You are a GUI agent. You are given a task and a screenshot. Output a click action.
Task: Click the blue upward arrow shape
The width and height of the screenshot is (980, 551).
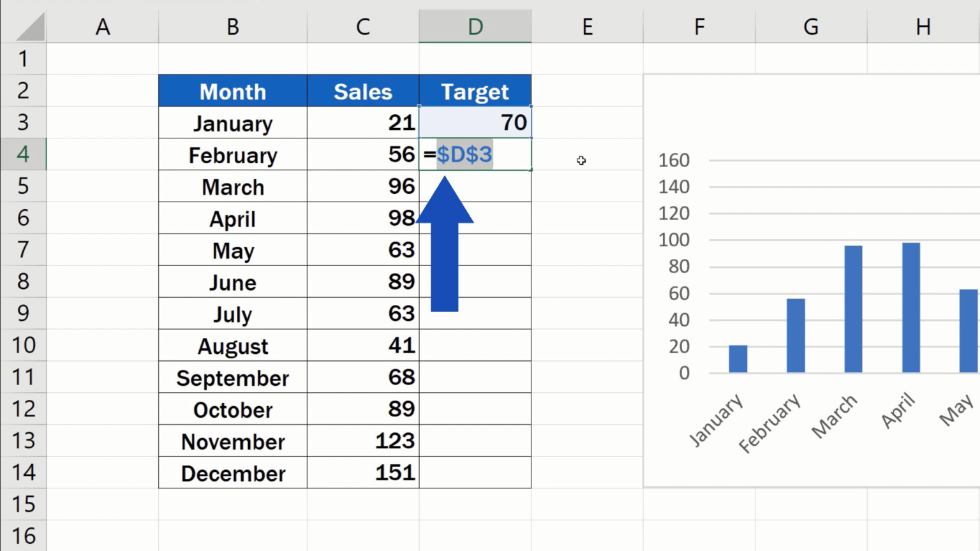coord(445,242)
